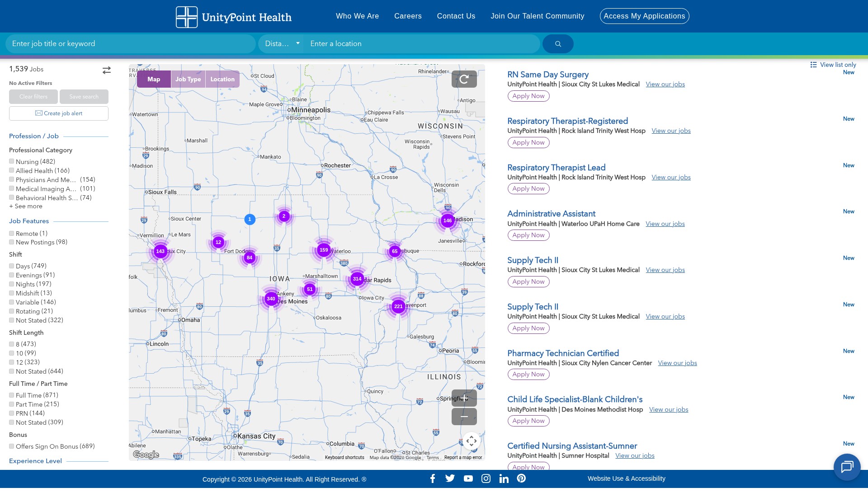Apply Now for RN Same Day Surgery
Screen dimensions: 868x497
coord(528,96)
